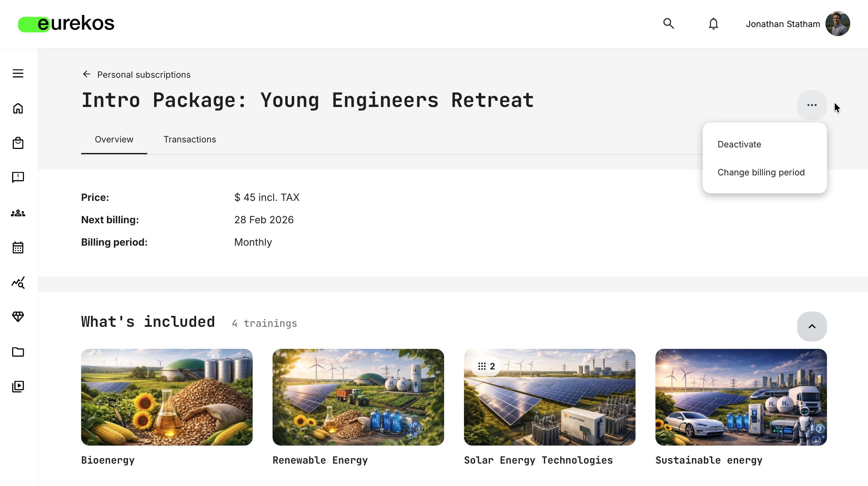
Task: Click the diamond rewards icon
Action: point(17,317)
